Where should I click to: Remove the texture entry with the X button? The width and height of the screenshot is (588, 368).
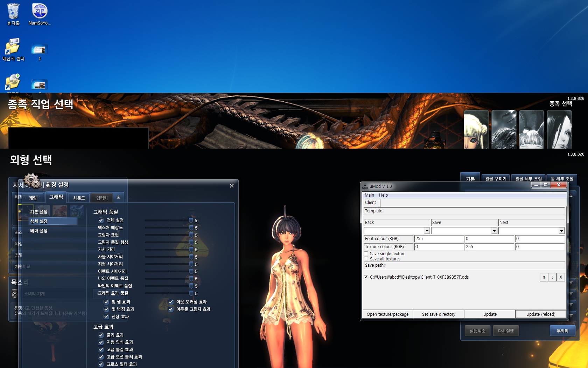pos(561,277)
